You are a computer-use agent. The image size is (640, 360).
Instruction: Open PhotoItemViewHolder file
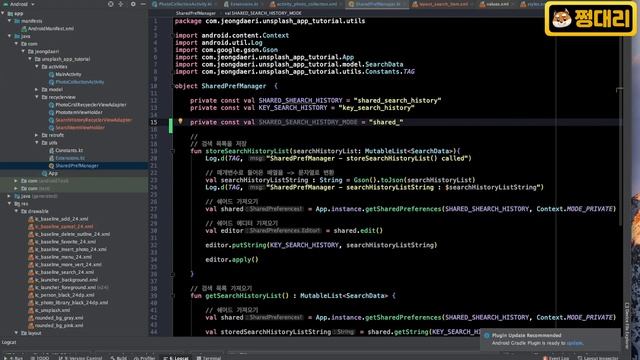(x=76, y=112)
